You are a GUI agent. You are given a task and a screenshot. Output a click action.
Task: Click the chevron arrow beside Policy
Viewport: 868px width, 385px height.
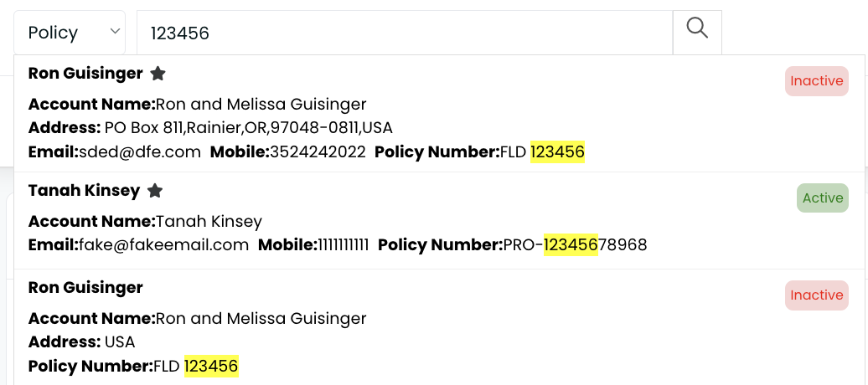115,31
